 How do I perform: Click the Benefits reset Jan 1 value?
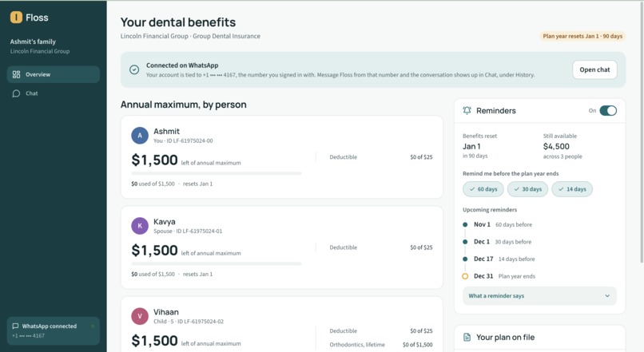471,146
